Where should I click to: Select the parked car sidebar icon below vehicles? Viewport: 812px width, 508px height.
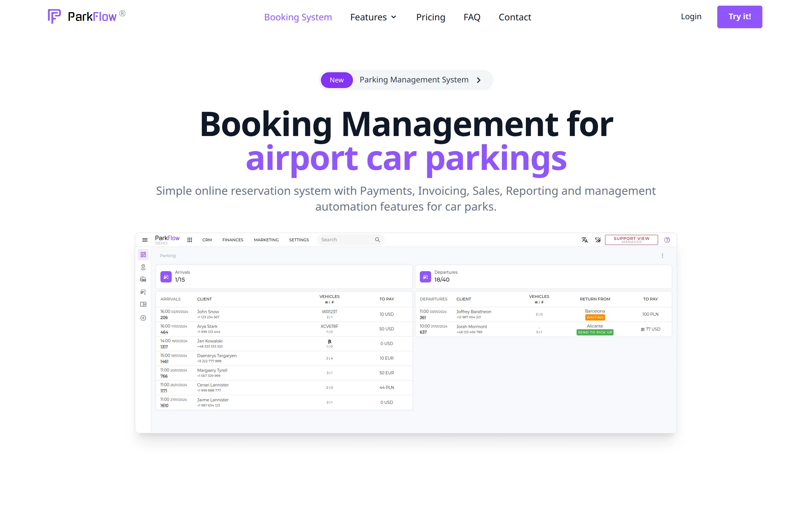point(143,292)
